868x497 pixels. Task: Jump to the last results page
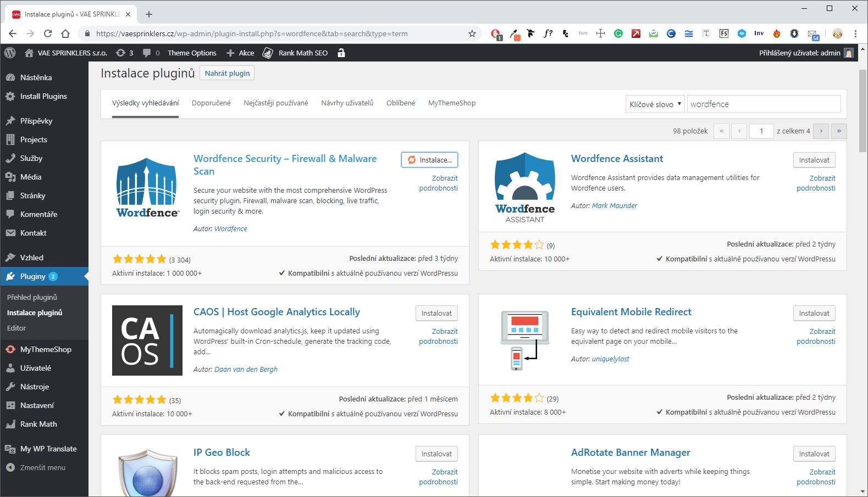tap(839, 131)
